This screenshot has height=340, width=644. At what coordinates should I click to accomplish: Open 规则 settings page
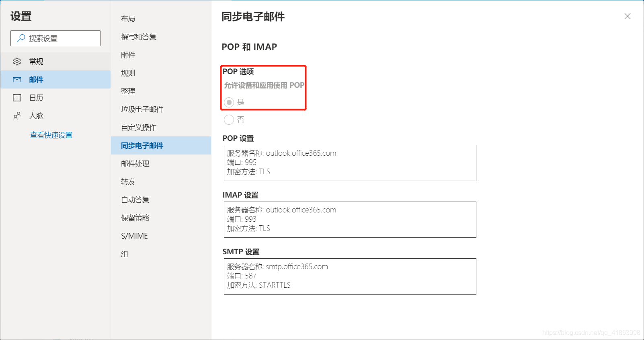click(161, 73)
